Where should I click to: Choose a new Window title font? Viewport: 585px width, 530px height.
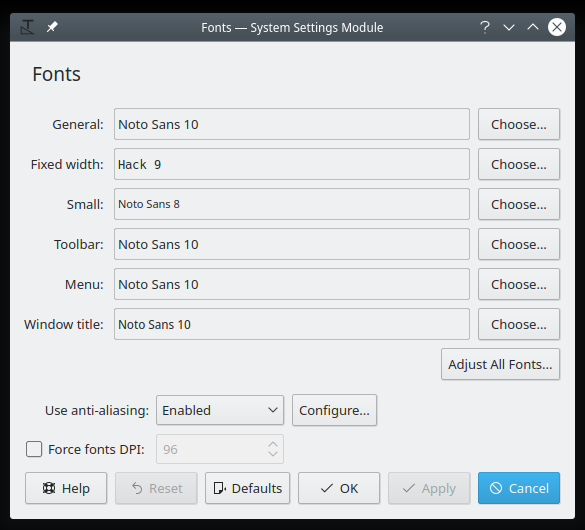click(519, 324)
